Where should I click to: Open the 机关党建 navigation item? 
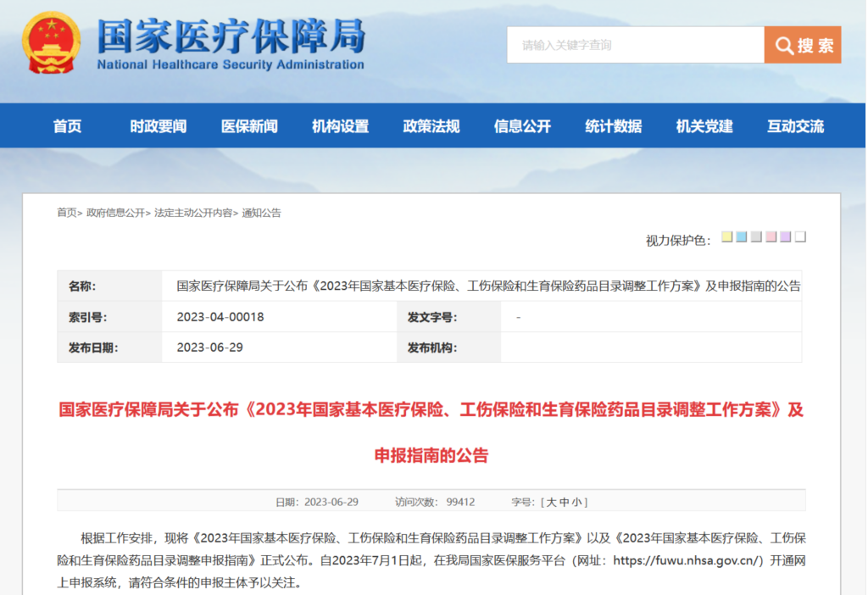pyautogui.click(x=704, y=126)
